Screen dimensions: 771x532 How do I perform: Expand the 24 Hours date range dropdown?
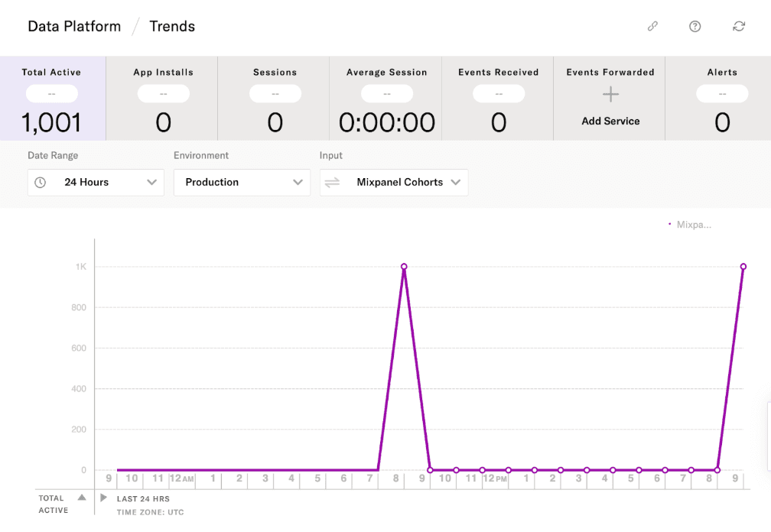tap(96, 183)
